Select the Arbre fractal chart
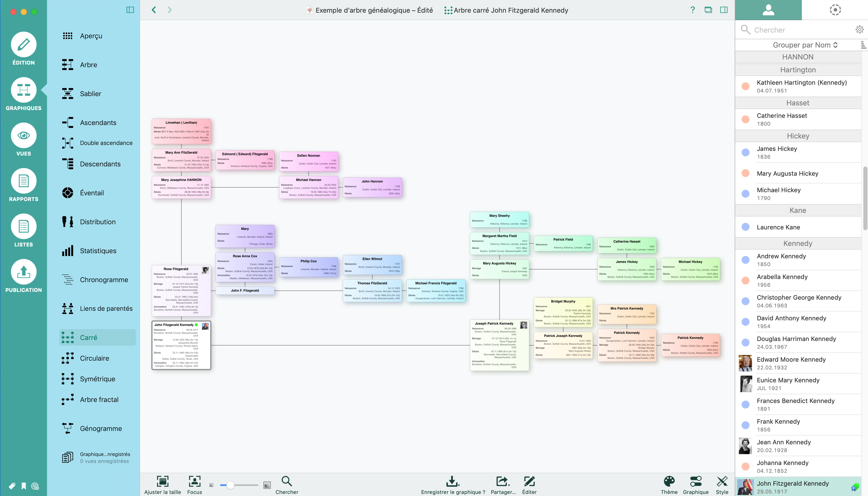Image resolution: width=868 pixels, height=496 pixels. (97, 400)
